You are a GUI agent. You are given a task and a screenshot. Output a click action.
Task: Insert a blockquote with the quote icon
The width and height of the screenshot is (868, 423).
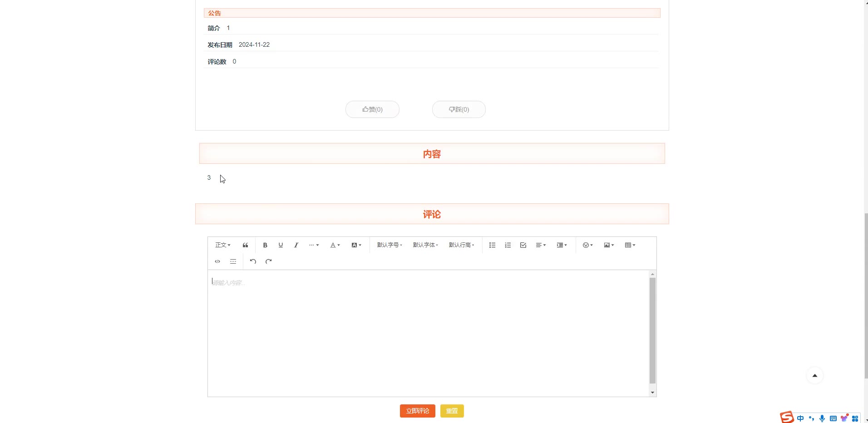[x=245, y=245]
